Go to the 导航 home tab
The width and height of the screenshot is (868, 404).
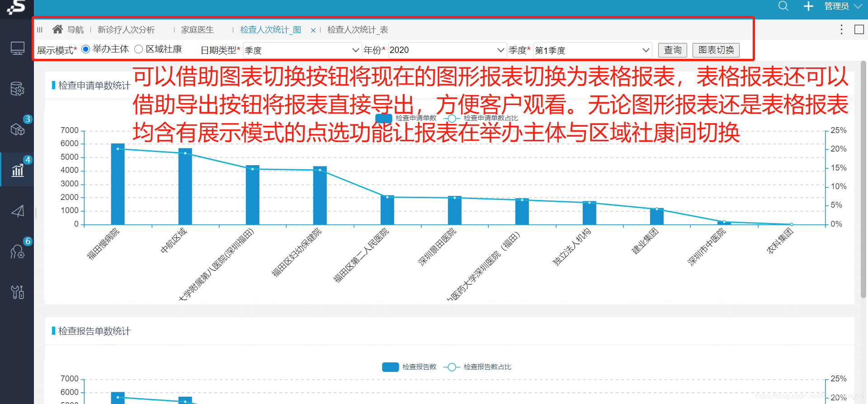coord(68,30)
